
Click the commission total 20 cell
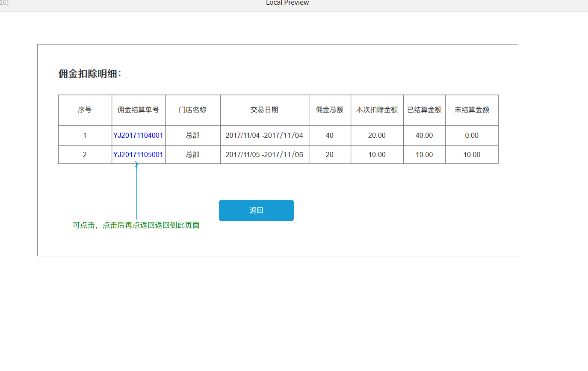tap(330, 154)
